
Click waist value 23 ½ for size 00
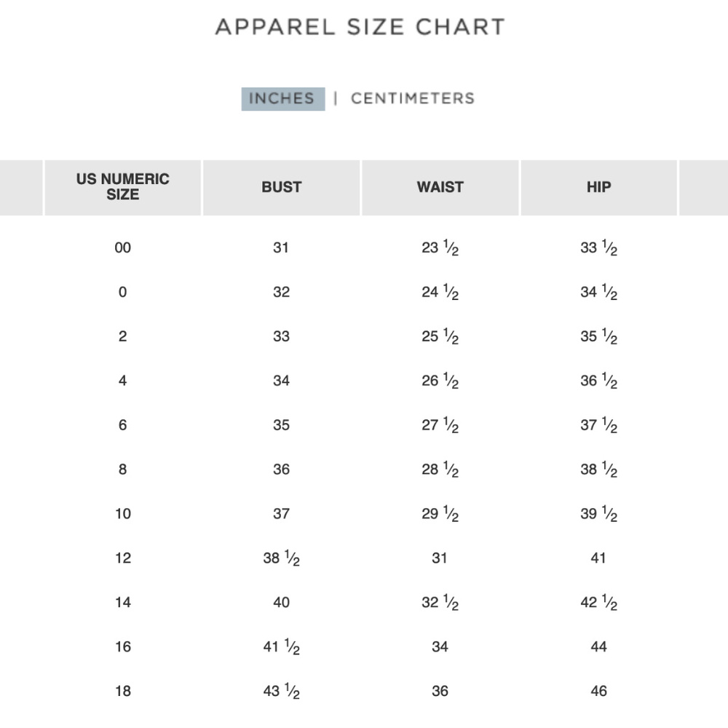440,248
